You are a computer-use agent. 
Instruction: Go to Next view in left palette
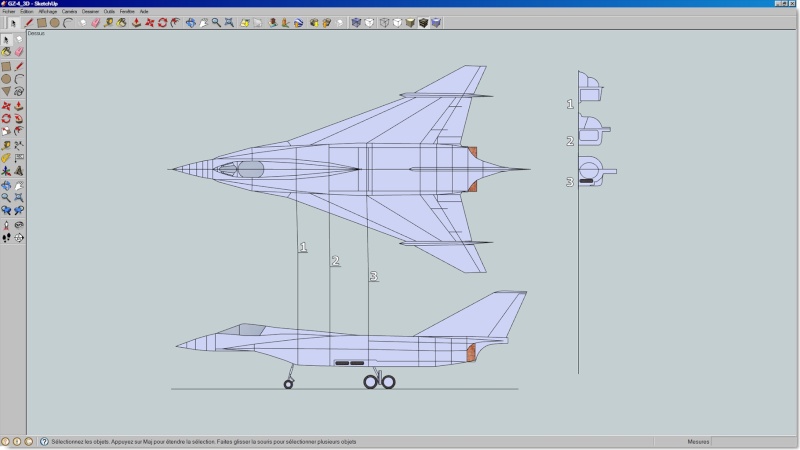click(19, 210)
